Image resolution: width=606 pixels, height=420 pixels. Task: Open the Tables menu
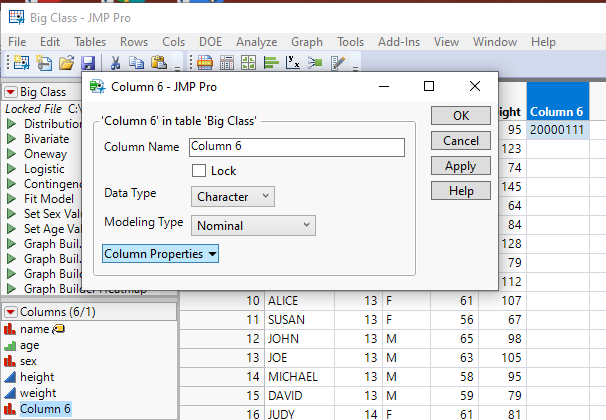coord(90,42)
